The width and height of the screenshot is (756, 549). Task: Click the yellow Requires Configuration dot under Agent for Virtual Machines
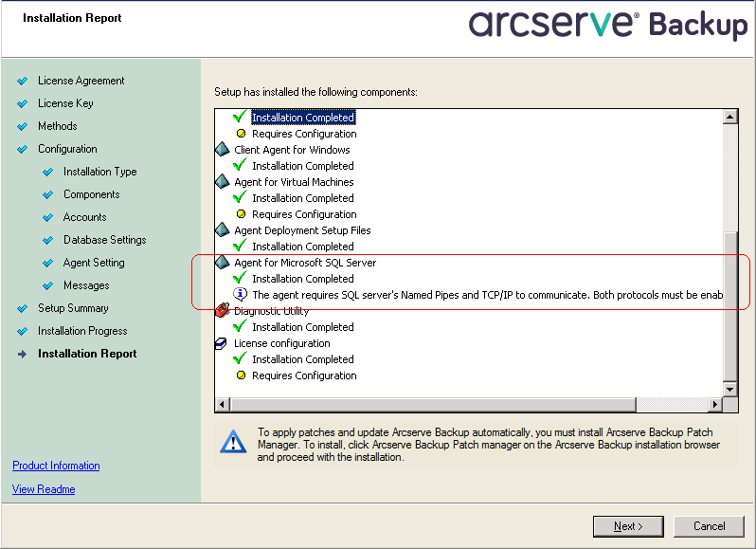[241, 213]
